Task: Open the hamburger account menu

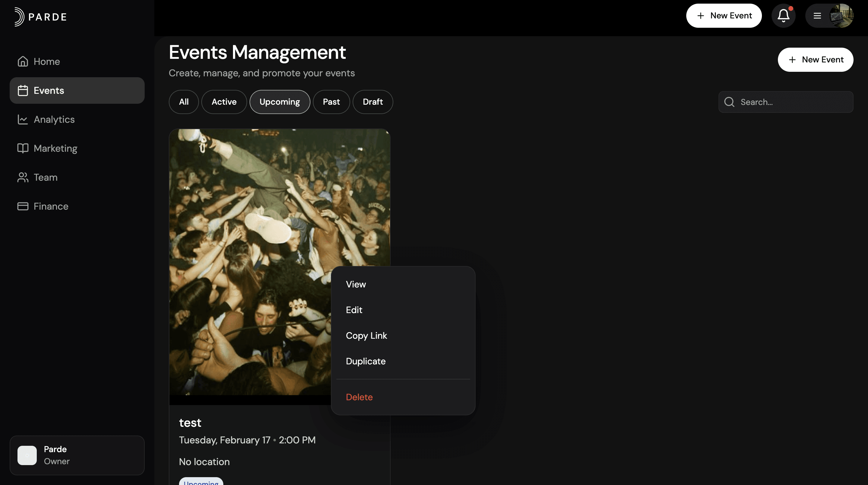Action: [817, 16]
